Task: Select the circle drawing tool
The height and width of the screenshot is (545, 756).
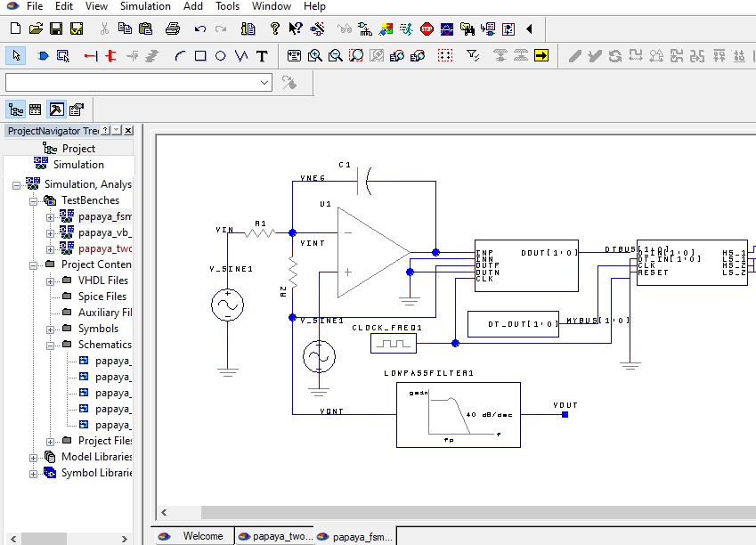Action: (x=220, y=56)
